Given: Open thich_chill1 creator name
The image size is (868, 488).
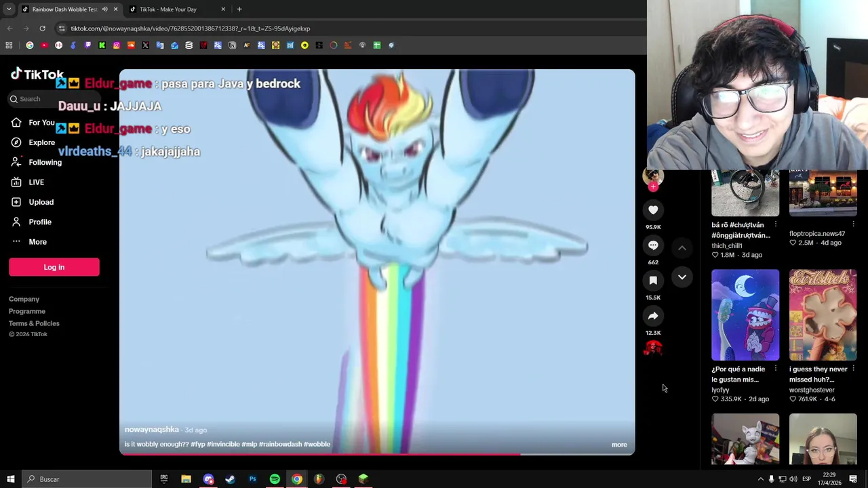Looking at the screenshot, I should (727, 246).
